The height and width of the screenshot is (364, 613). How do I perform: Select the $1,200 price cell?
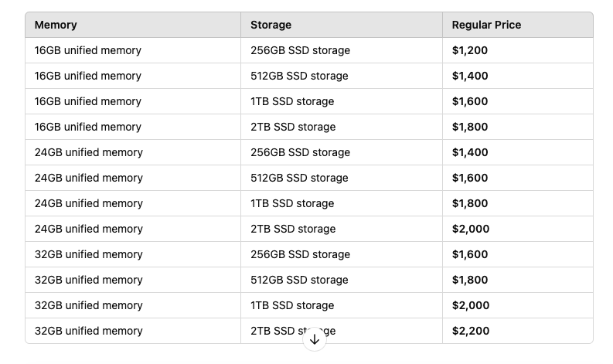(470, 50)
